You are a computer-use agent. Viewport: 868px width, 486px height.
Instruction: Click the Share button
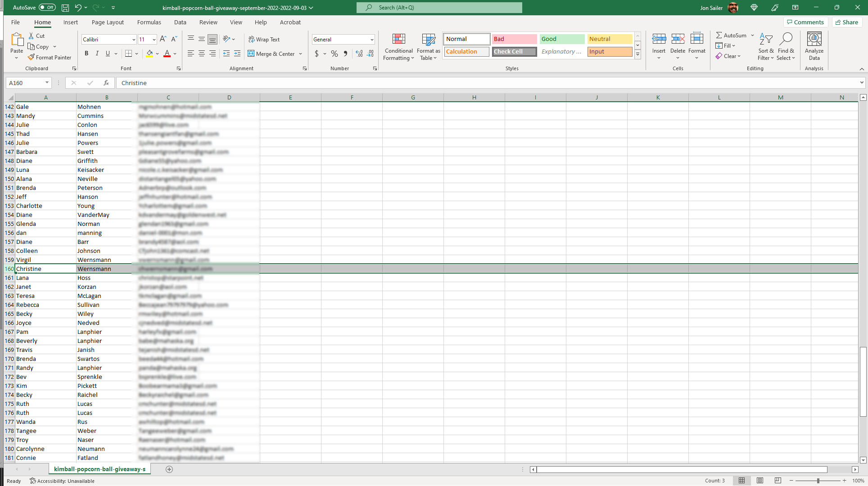[x=846, y=22]
